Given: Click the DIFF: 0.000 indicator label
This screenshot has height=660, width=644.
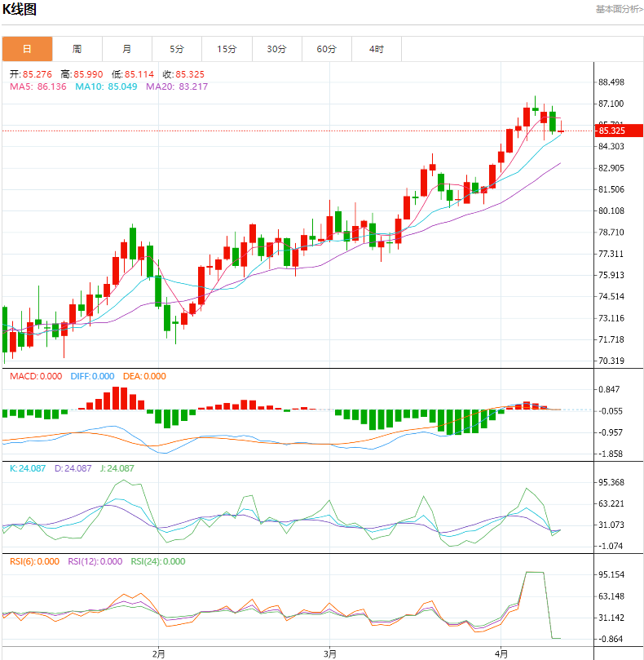Looking at the screenshot, I should 92,376.
